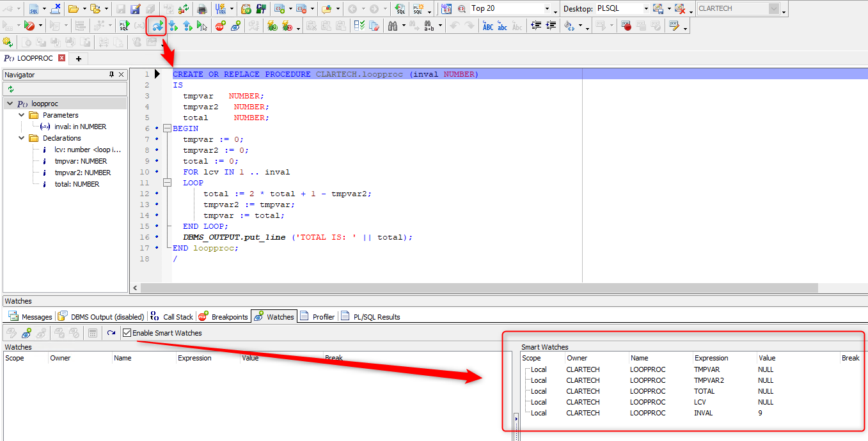Click line 16 DBMS_OUTPUT.put_line code
Viewport: 868px width, 441px height.
pos(298,237)
